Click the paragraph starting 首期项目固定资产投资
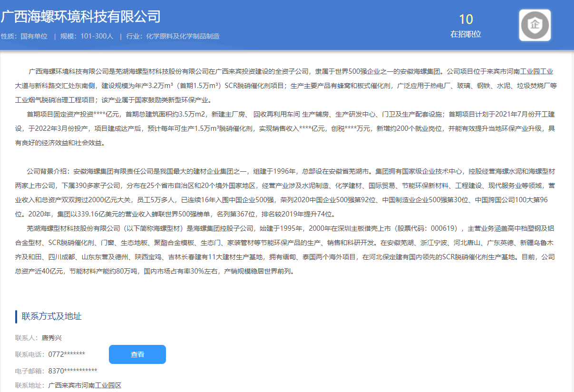The image size is (574, 392). 285,128
